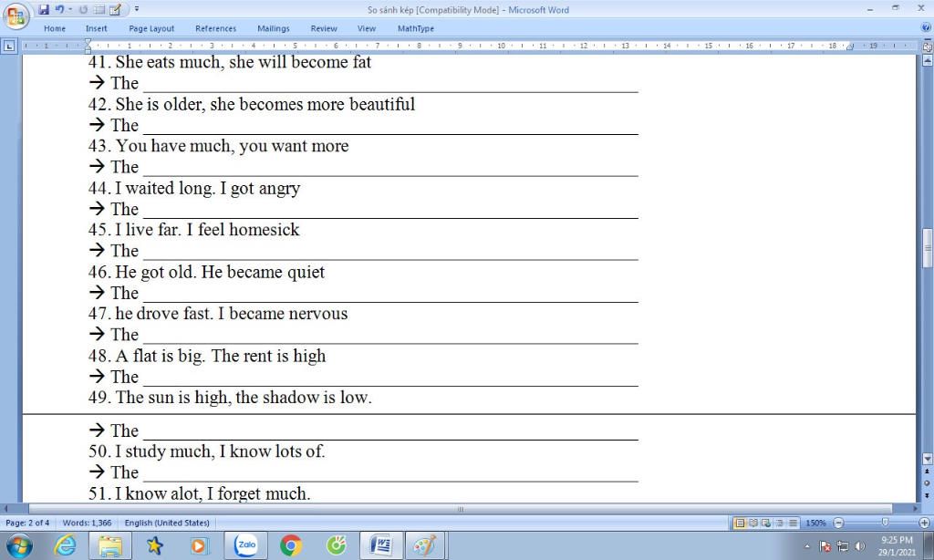Screen dimensions: 934x560
Task: Open word count via 'Words: 1,366'
Action: 87,524
